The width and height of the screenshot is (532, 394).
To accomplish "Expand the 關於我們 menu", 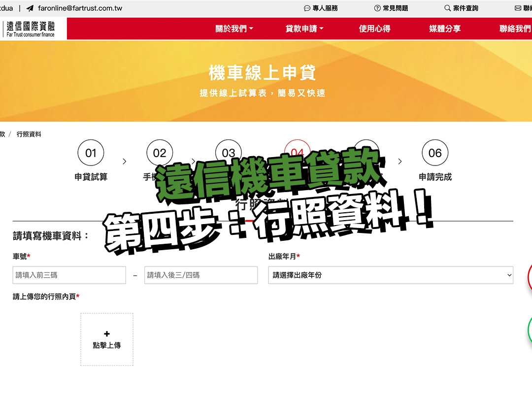I will [234, 29].
